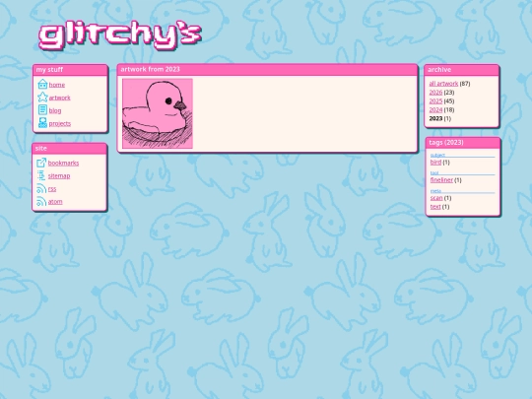Click the 'tags (2023)' panel heading
This screenshot has height=399, width=532.
(x=446, y=142)
